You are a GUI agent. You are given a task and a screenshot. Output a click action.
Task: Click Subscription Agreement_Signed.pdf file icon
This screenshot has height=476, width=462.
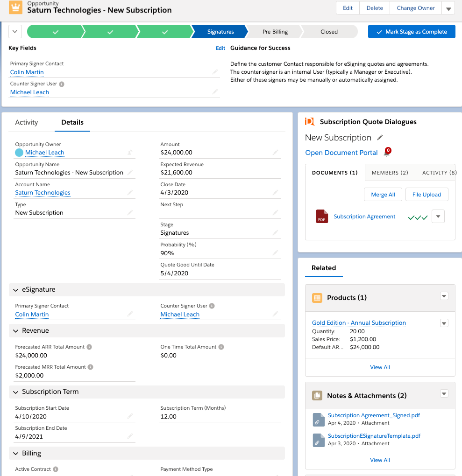319,420
